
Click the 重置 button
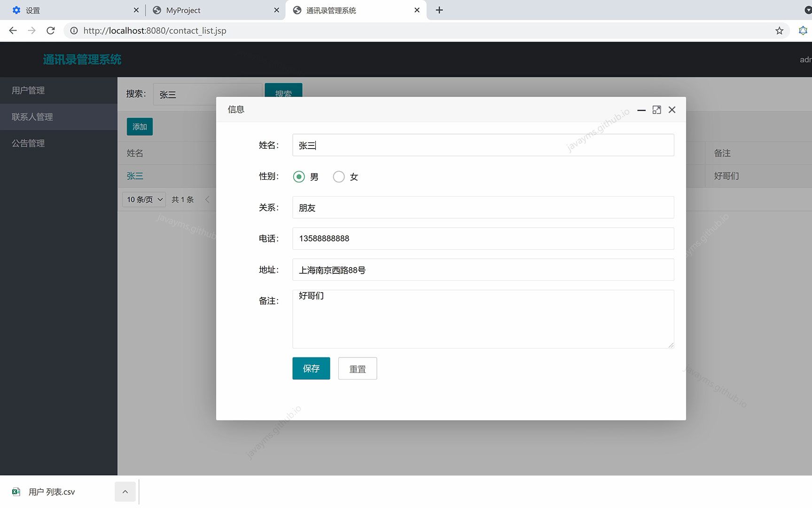[358, 368]
